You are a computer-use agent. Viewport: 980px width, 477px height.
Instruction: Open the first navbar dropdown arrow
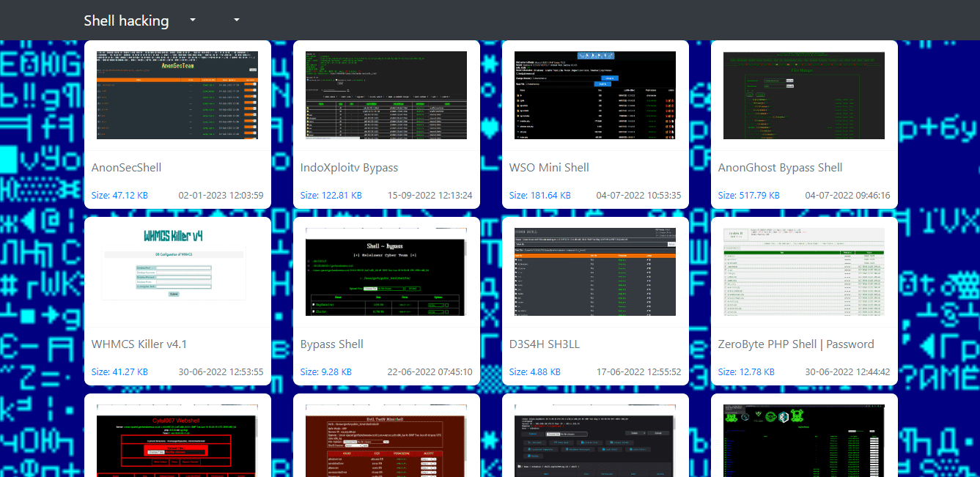[192, 20]
